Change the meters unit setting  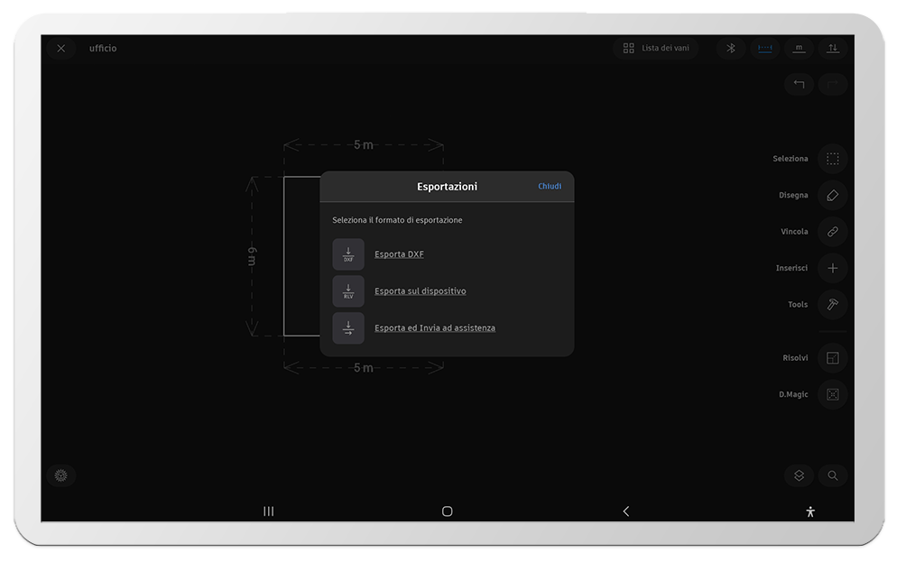tap(799, 49)
